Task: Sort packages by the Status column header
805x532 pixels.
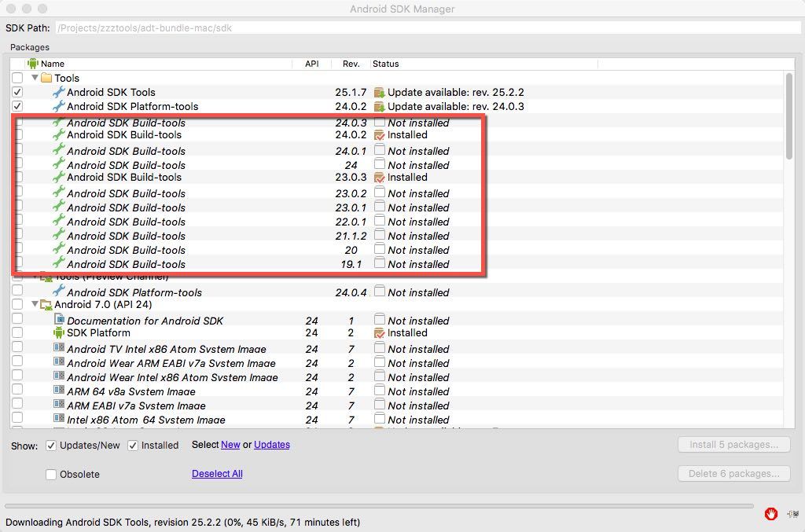Action: 385,64
